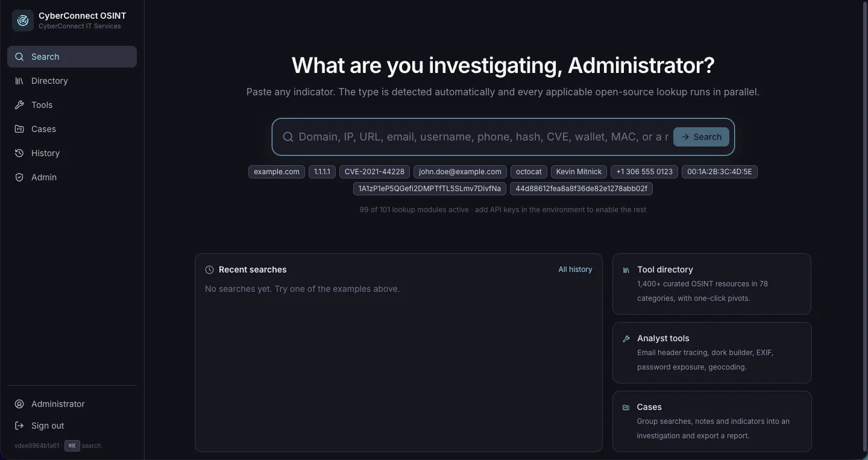
Task: Click the Tools wrench icon in sidebar
Action: tap(19, 105)
